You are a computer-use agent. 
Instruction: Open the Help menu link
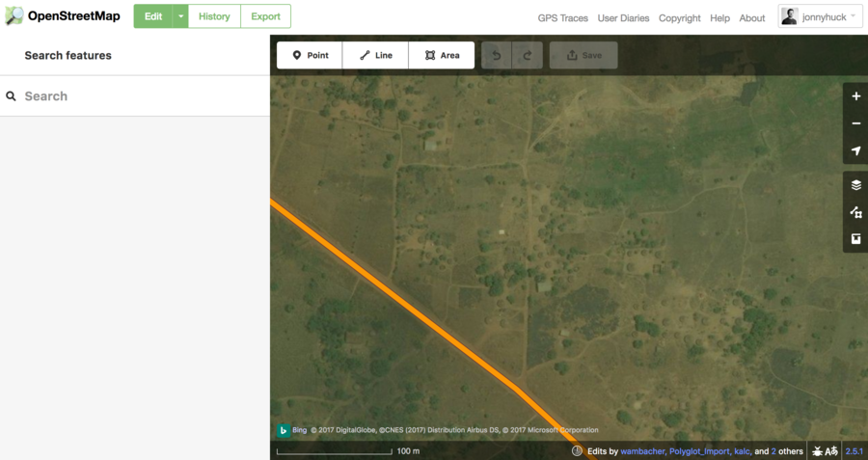pyautogui.click(x=719, y=17)
